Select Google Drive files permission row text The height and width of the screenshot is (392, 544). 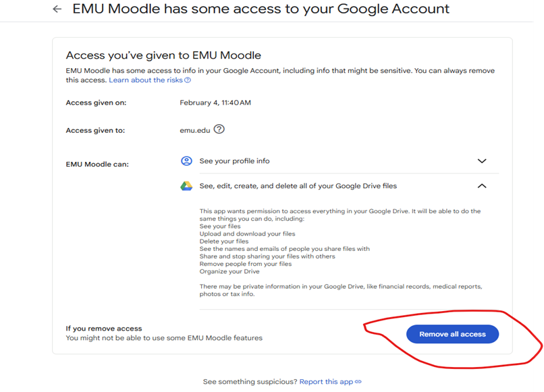(x=298, y=186)
